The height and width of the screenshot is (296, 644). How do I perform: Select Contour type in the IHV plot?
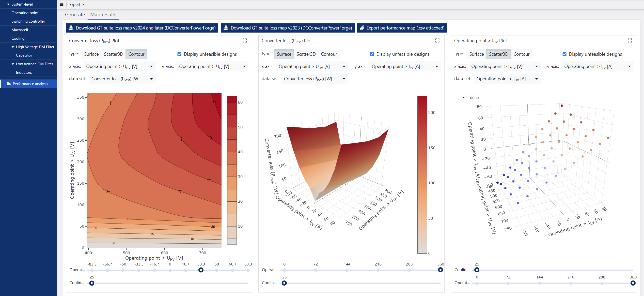(x=521, y=54)
